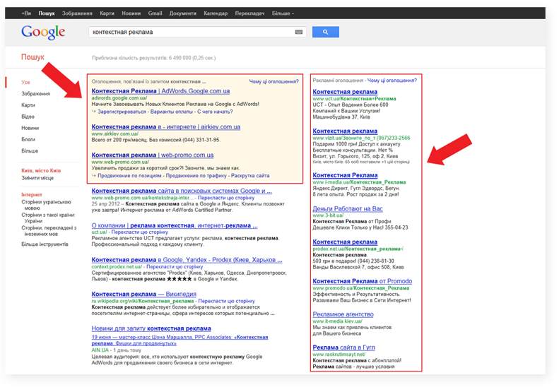Click the www.raskrutimsayt.net/ green URL
The width and height of the screenshot is (559, 392).
tap(339, 355)
